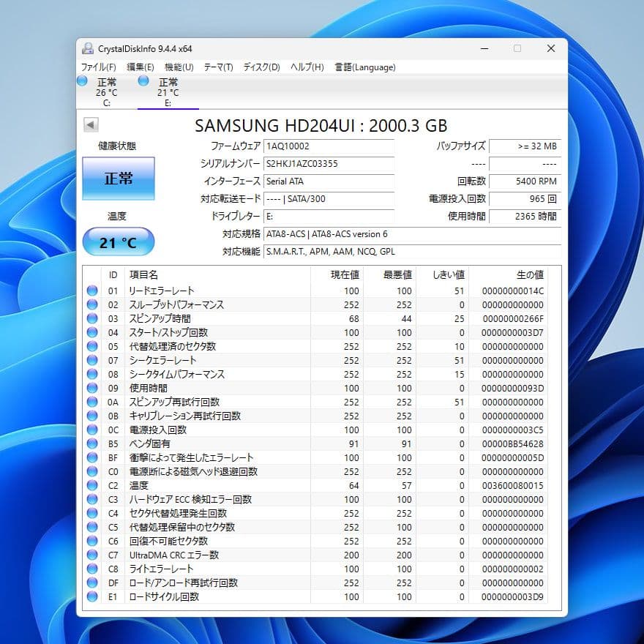Click the blue dot beside スピンアップ時間
Screen dimensions: 644x644
pyautogui.click(x=92, y=318)
